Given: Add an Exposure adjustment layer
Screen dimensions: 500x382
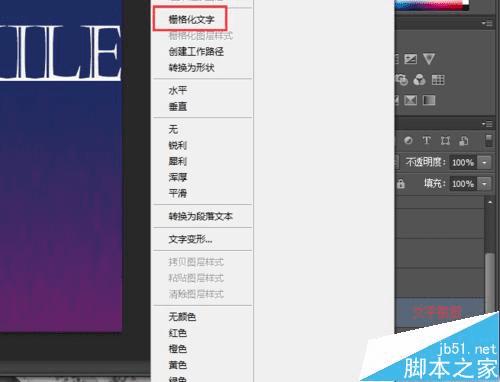Looking at the screenshot, I should 410,59.
